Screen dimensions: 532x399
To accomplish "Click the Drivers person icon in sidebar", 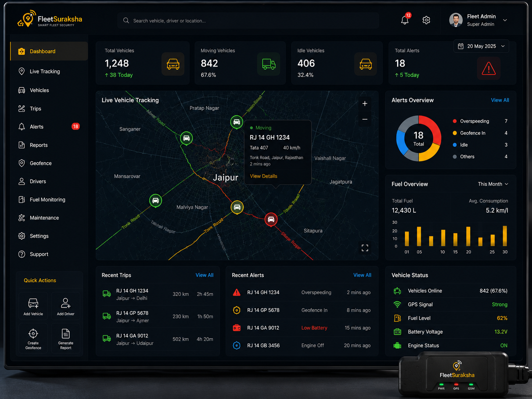I will 22,181.
